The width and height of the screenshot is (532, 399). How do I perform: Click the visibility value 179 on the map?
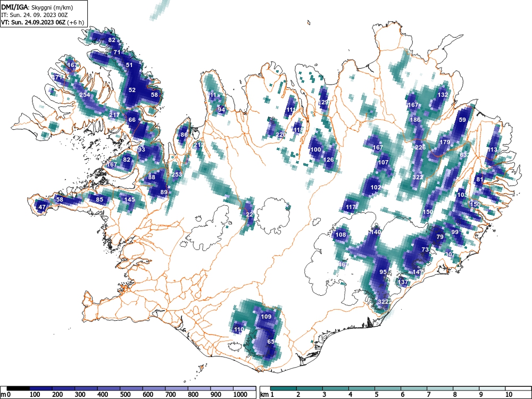(x=445, y=142)
